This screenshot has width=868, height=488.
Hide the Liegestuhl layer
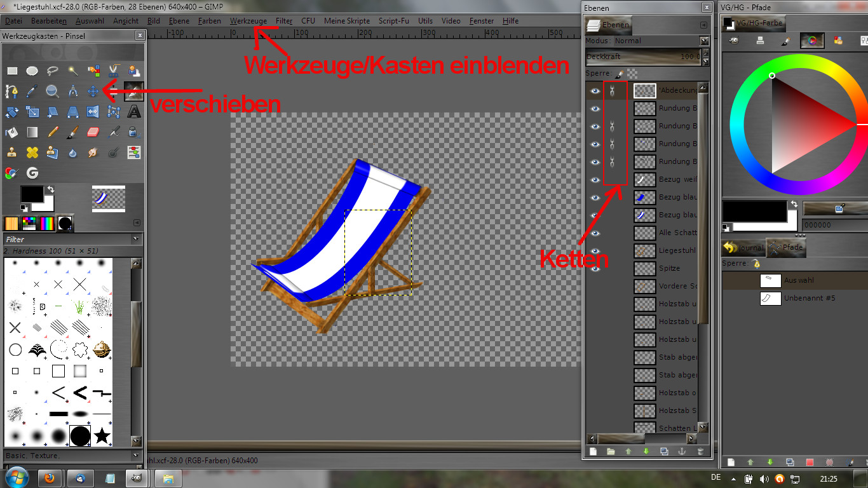[x=595, y=251]
